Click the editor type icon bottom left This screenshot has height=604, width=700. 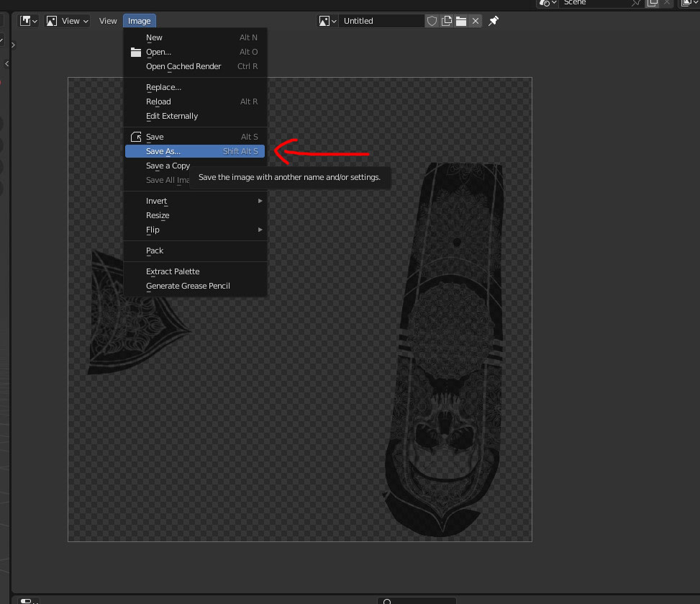coord(25,600)
